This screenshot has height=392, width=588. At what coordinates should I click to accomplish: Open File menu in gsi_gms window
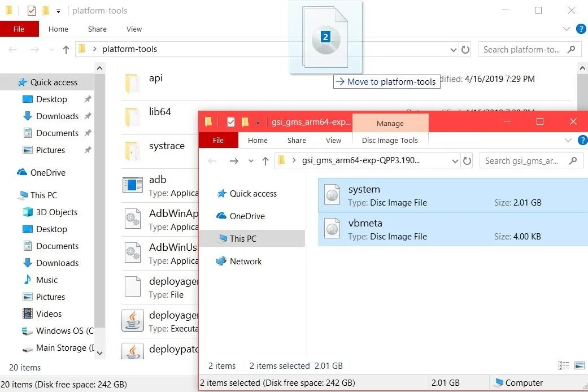[x=218, y=140]
